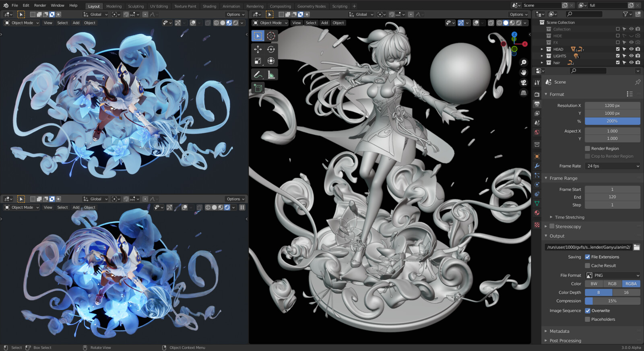Screen dimensions: 644x351
Task: Activate the Add Cube tool
Action: tap(258, 88)
